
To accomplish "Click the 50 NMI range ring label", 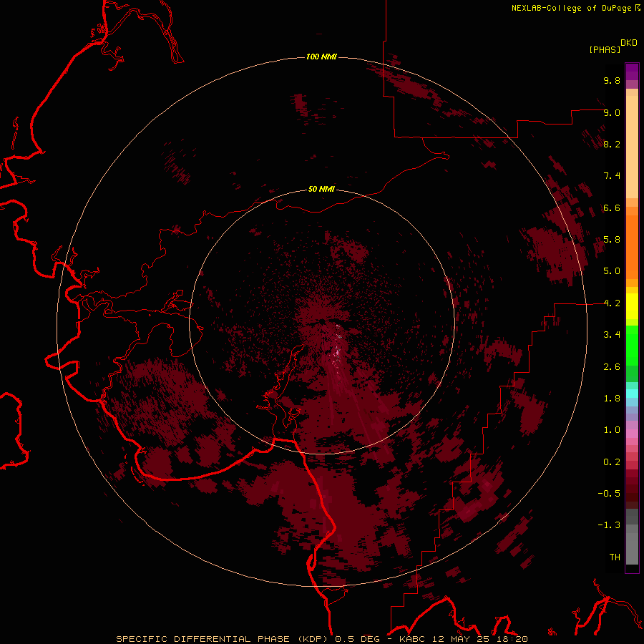I will [x=321, y=189].
